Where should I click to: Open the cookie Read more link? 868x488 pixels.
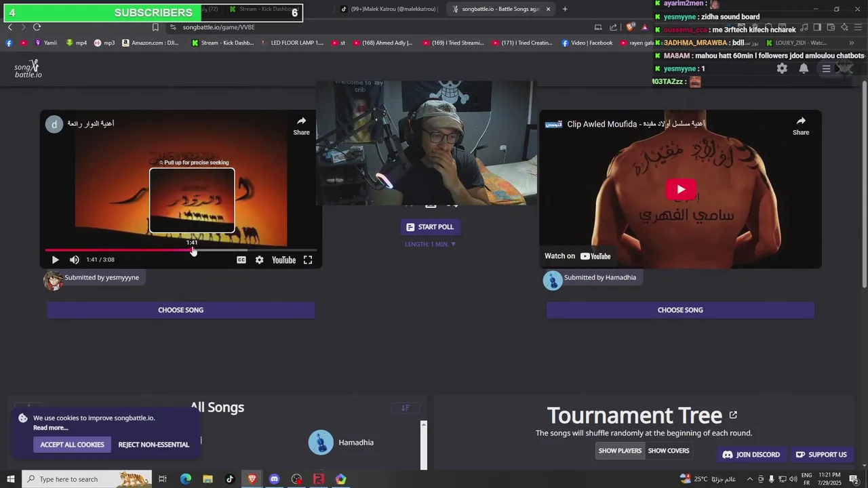coord(50,428)
